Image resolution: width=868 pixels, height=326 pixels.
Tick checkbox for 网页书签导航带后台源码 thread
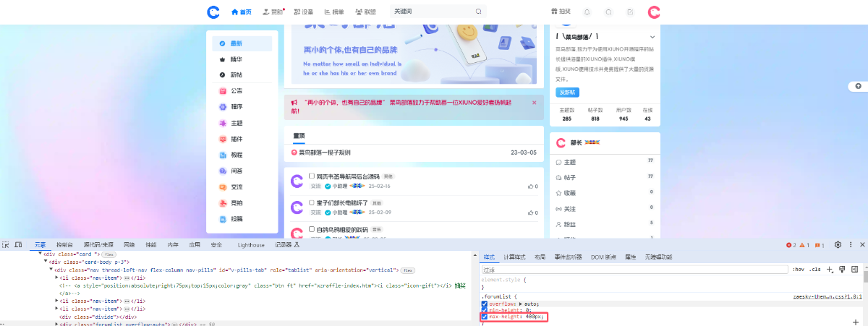[311, 176]
